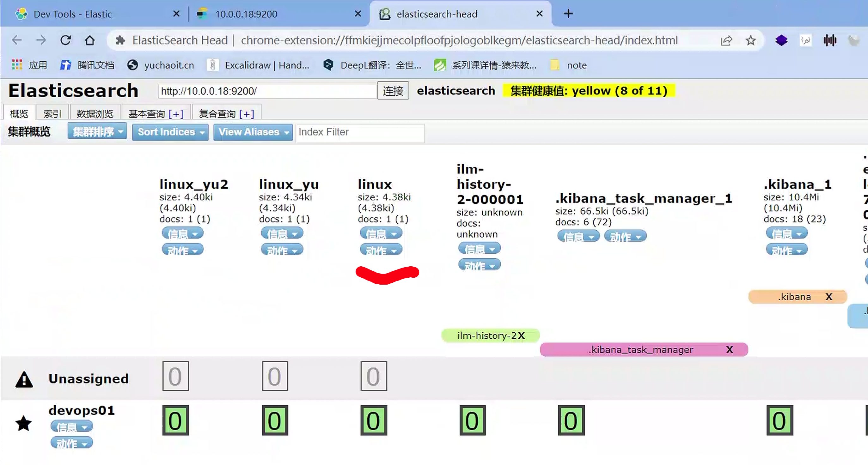Remove the .kibana_task_manager alias with X
Viewport: 868px width, 465px height.
729,349
